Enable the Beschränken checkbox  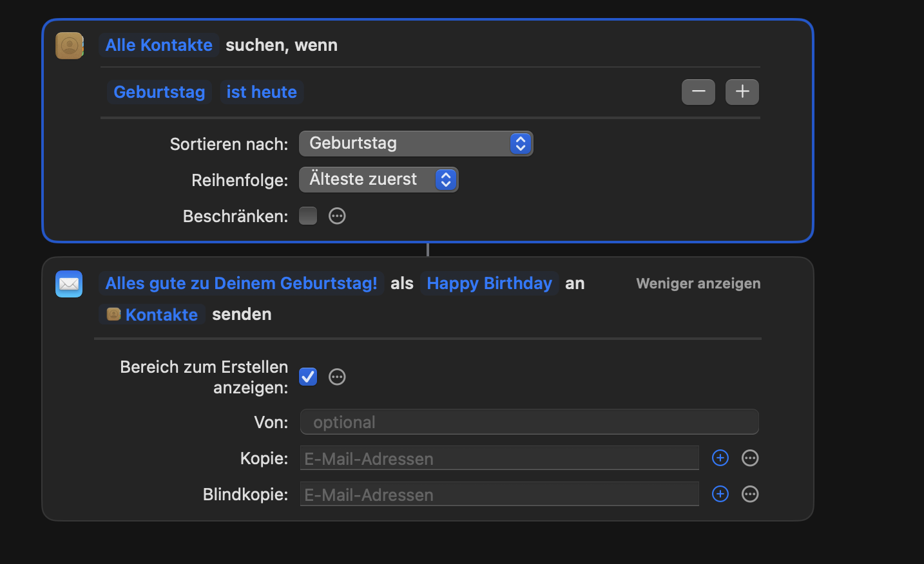pyautogui.click(x=308, y=216)
